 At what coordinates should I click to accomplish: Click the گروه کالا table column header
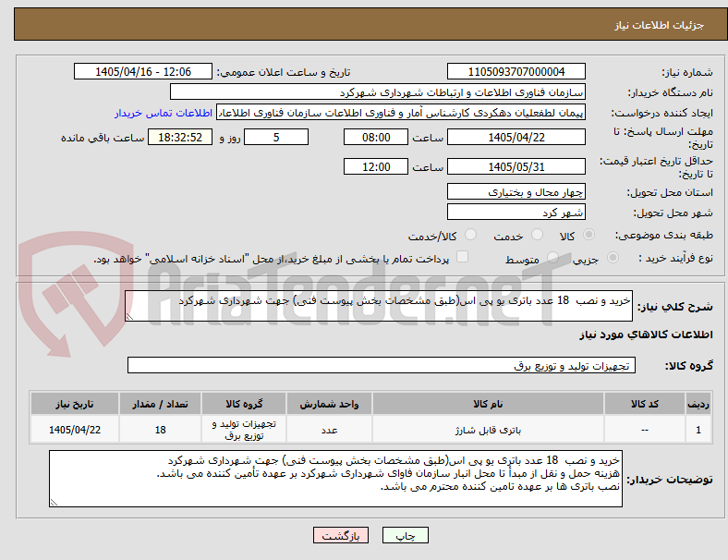244,404
